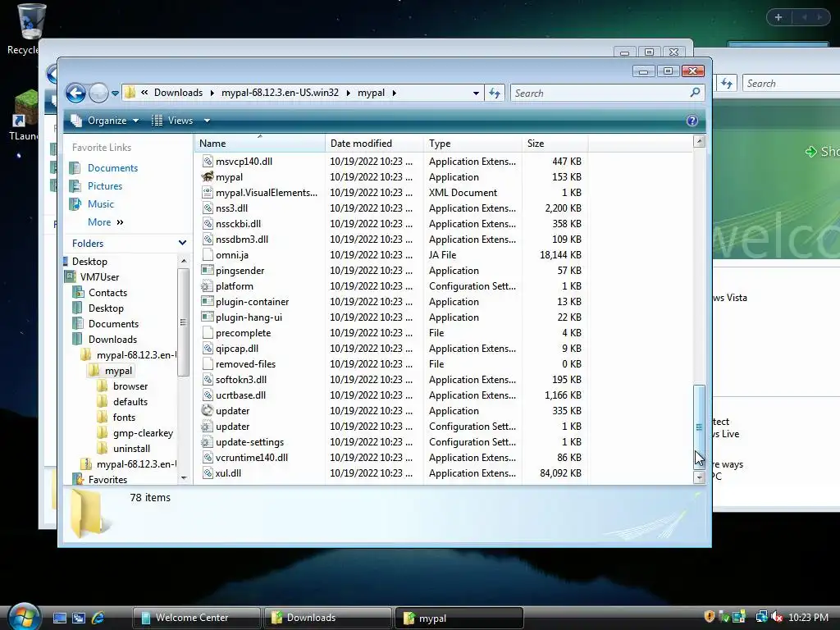
Task: Select the msvcp140.dll file icon
Action: pyautogui.click(x=208, y=162)
